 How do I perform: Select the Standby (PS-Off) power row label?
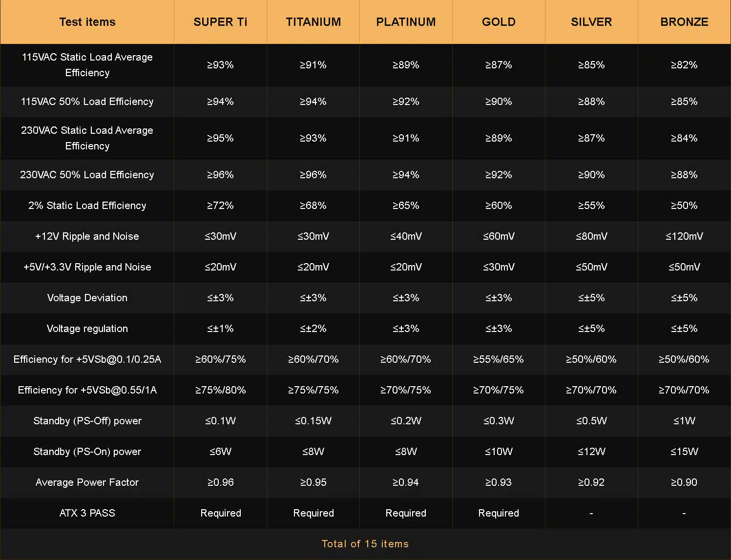point(87,421)
